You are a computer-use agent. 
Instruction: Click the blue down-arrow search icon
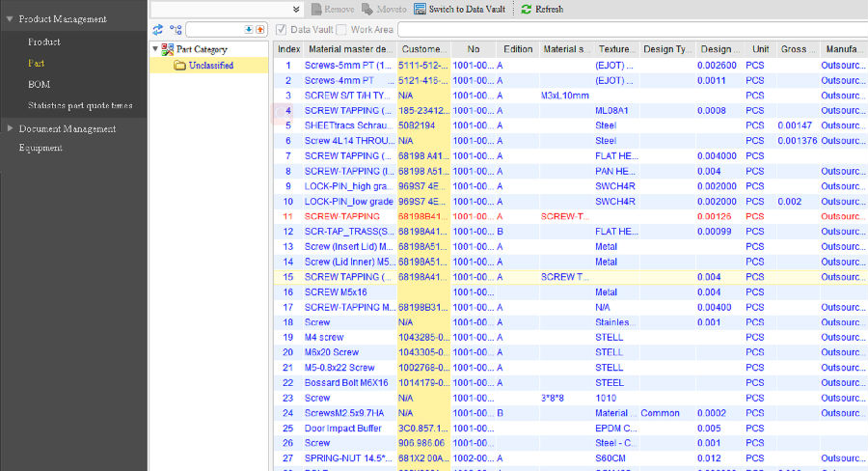[x=249, y=30]
